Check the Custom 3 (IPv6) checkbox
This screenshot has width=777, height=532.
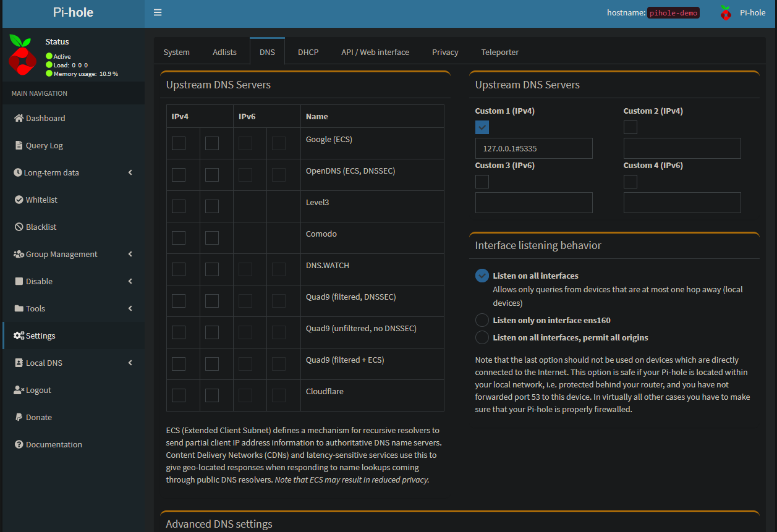click(482, 182)
